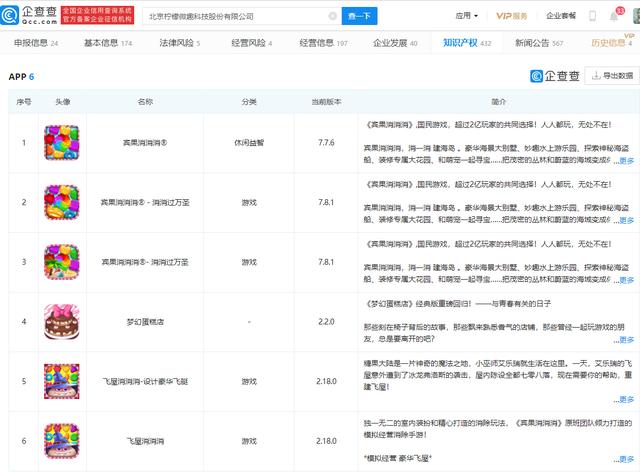The image size is (640, 472).
Task: Click the app name cell in row 1
Action: pos(145,142)
